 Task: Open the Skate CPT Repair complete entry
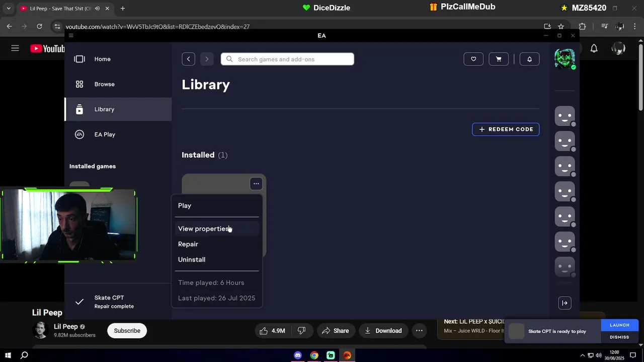point(118,302)
